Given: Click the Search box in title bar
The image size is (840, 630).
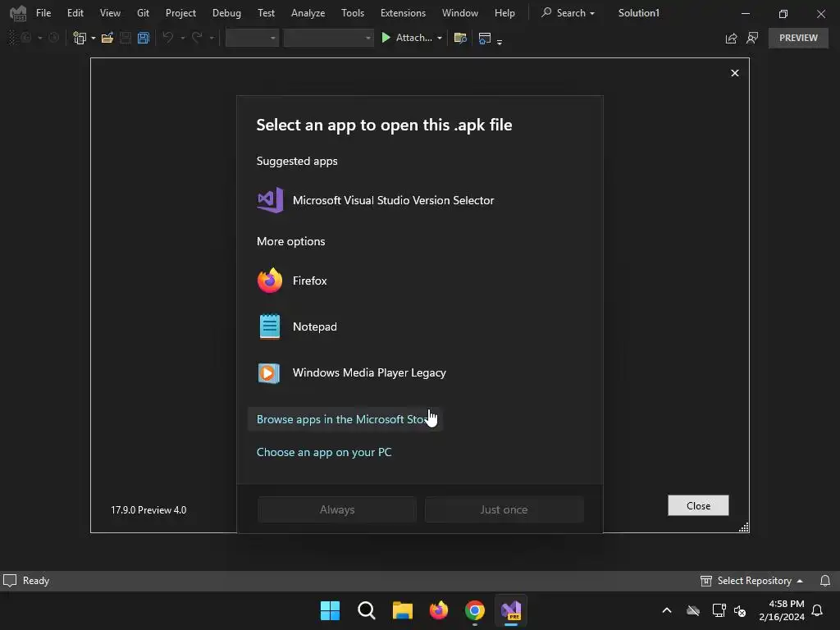Looking at the screenshot, I should click(x=568, y=13).
